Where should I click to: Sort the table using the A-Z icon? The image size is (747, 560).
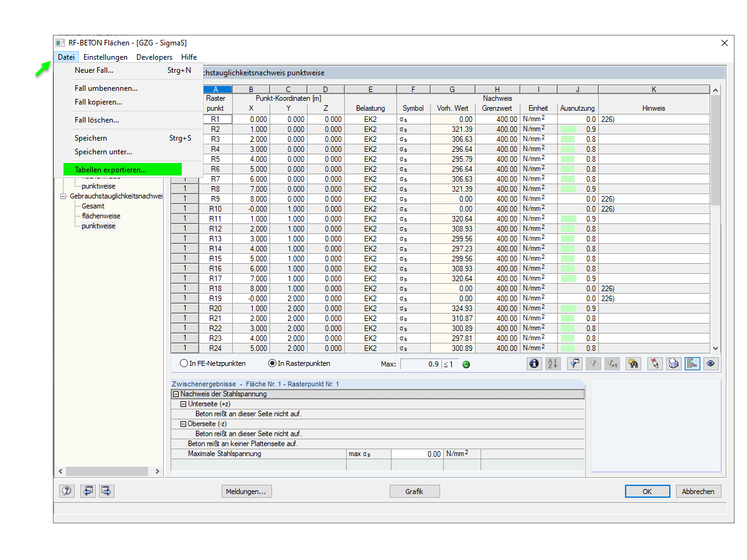tap(553, 363)
